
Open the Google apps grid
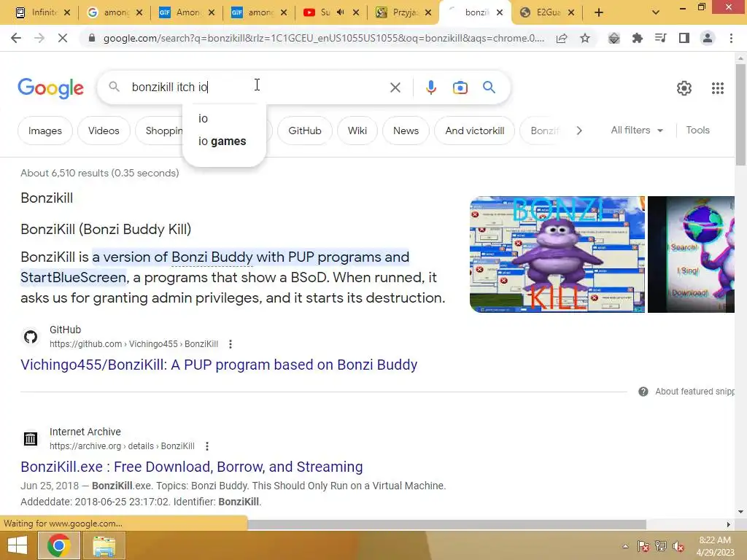pos(718,88)
